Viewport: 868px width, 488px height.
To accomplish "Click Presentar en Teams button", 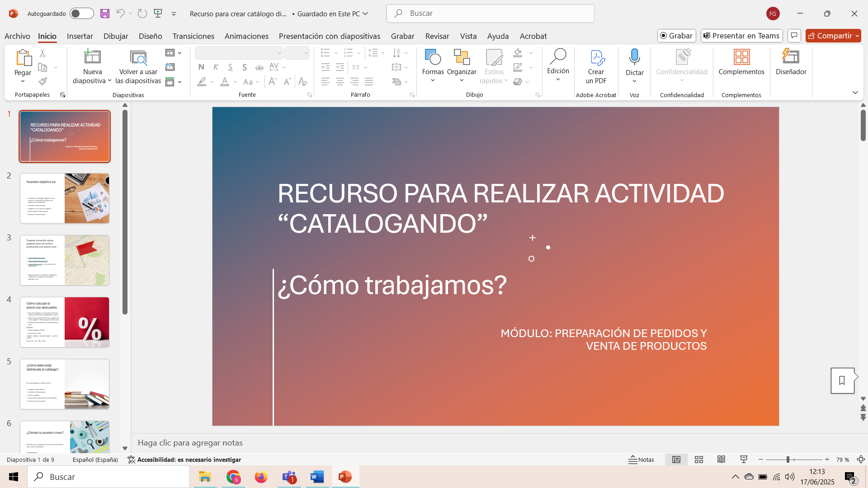I will (x=742, y=36).
